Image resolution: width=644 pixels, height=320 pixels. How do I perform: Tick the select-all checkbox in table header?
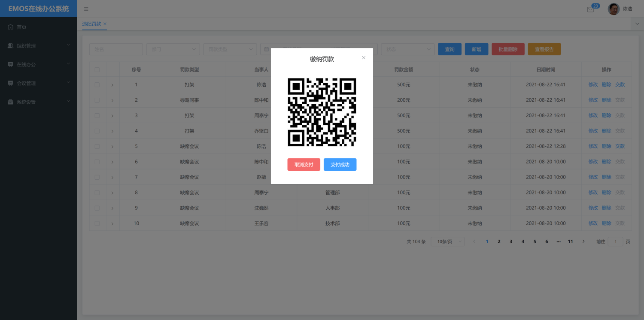[x=97, y=69]
